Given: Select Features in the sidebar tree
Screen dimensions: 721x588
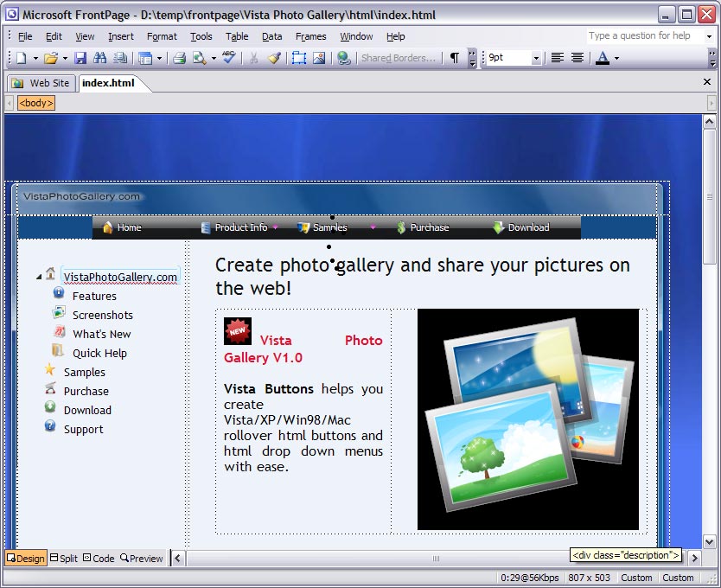Looking at the screenshot, I should click(x=94, y=296).
